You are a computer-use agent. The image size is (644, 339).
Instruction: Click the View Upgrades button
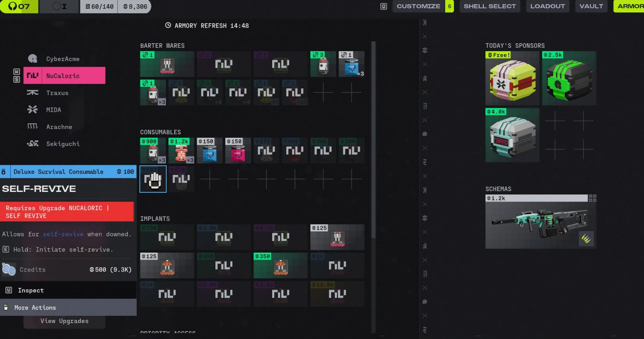click(x=64, y=321)
